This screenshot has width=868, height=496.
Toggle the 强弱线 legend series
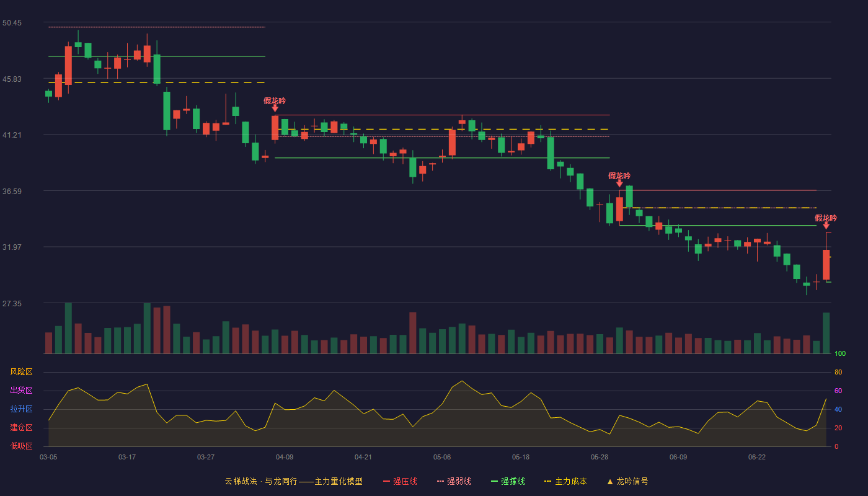coord(454,481)
